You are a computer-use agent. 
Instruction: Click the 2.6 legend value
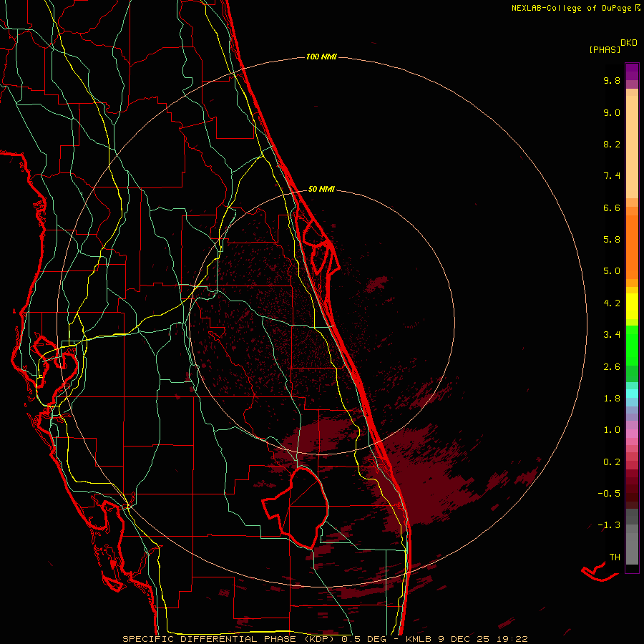coord(612,367)
